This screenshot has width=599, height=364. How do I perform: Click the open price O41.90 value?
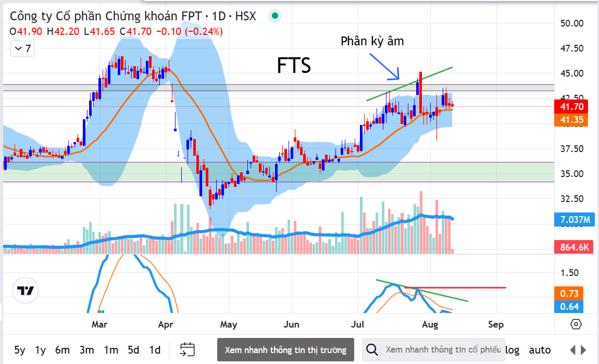[26, 31]
